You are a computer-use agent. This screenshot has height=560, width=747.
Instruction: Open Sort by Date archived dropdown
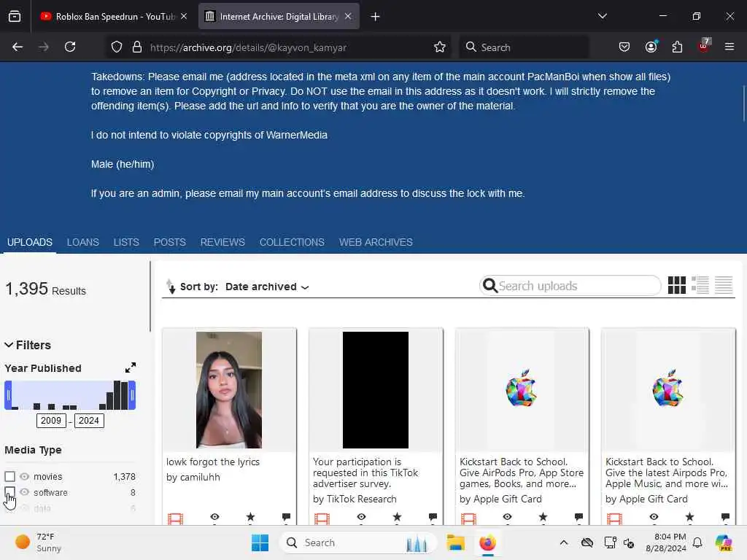click(267, 287)
